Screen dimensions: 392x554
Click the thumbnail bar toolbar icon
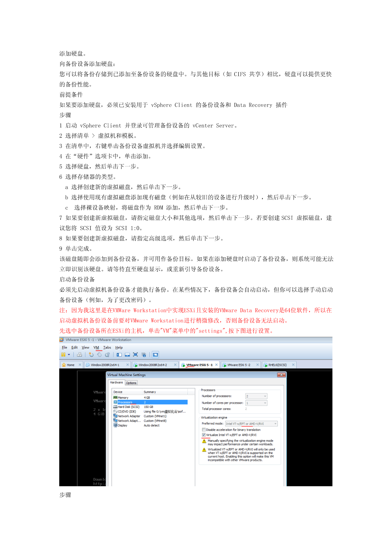point(127,355)
